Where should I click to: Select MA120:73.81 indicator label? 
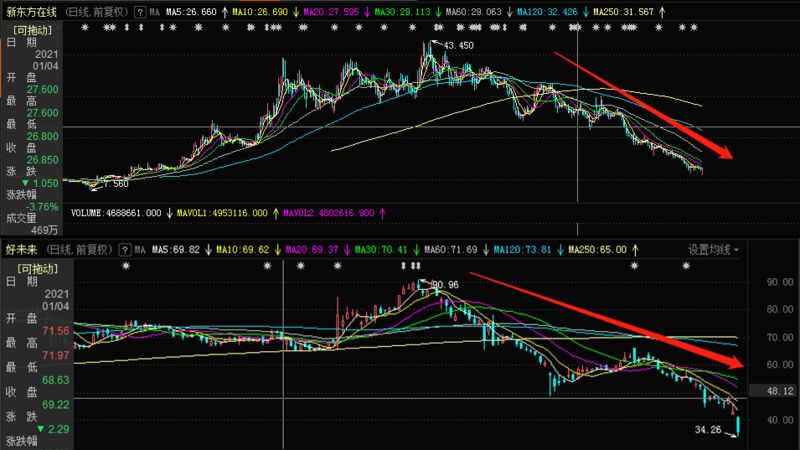point(522,249)
